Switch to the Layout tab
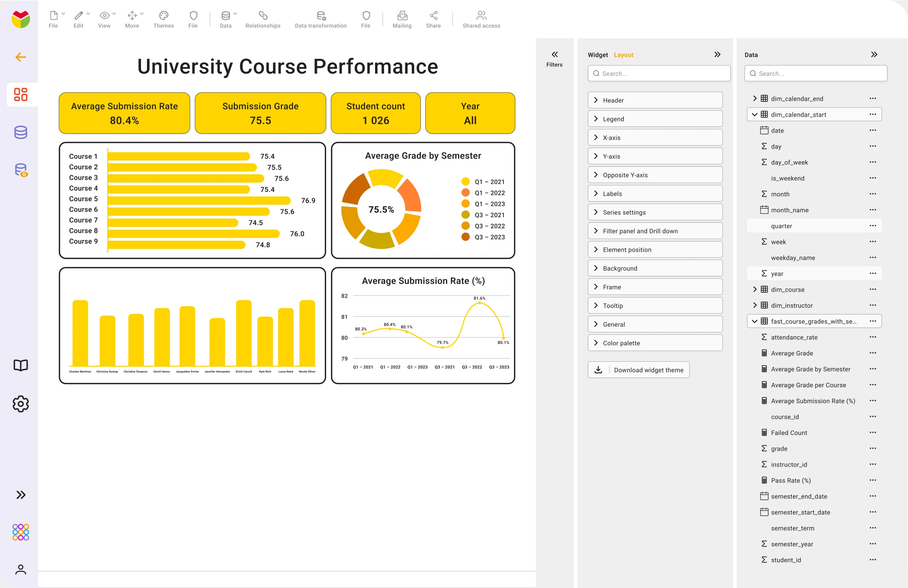 623,55
